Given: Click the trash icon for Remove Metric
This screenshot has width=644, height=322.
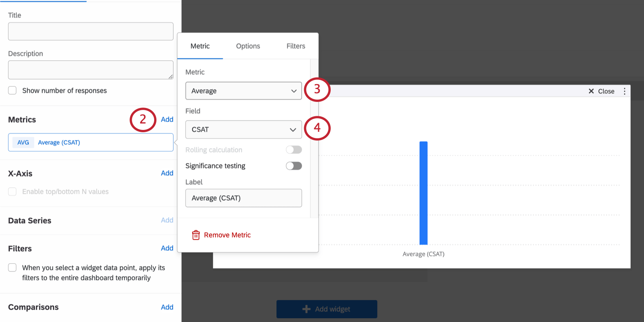Looking at the screenshot, I should tap(196, 235).
